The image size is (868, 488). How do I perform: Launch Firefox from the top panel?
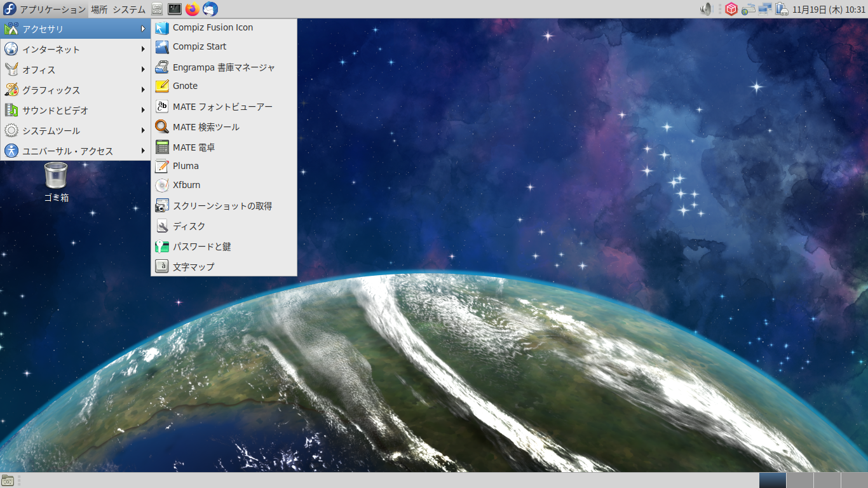193,10
